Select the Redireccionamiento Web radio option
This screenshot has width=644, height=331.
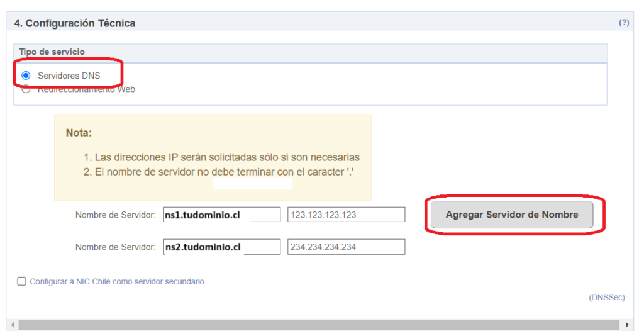(26, 89)
